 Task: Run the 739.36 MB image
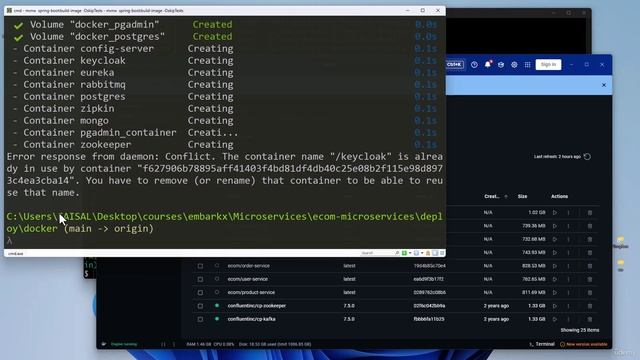(x=555, y=226)
